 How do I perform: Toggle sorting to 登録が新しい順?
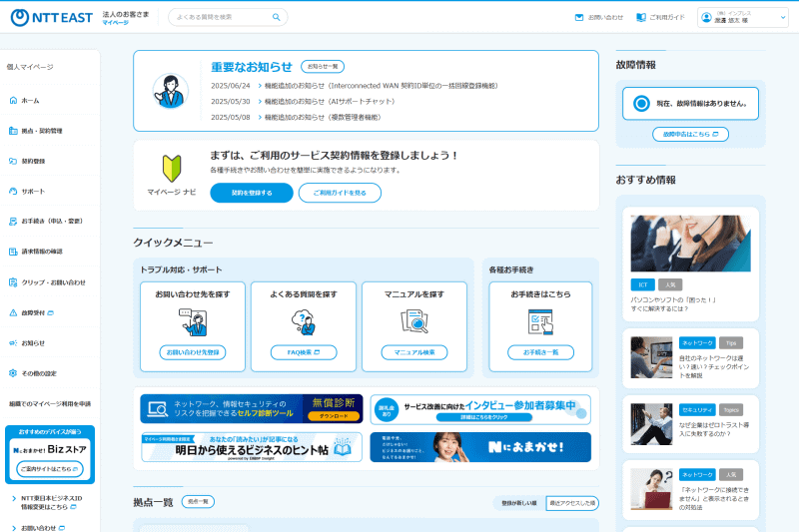(x=519, y=503)
